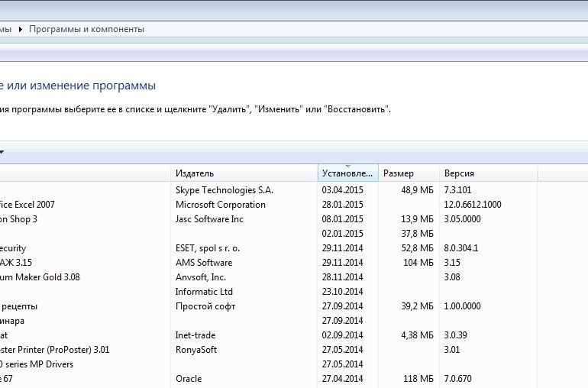Screen dimensions: 588x388
Task: Select the entry installed on 02.01.2015
Action: (x=342, y=234)
